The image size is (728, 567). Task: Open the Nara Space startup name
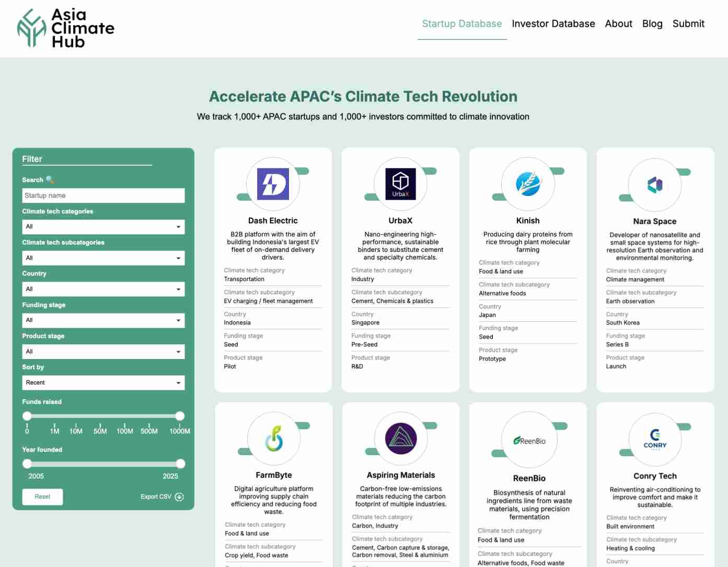tap(655, 221)
